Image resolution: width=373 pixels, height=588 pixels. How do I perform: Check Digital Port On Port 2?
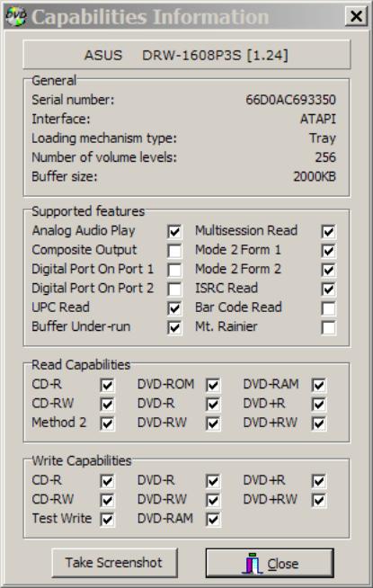pyautogui.click(x=174, y=290)
